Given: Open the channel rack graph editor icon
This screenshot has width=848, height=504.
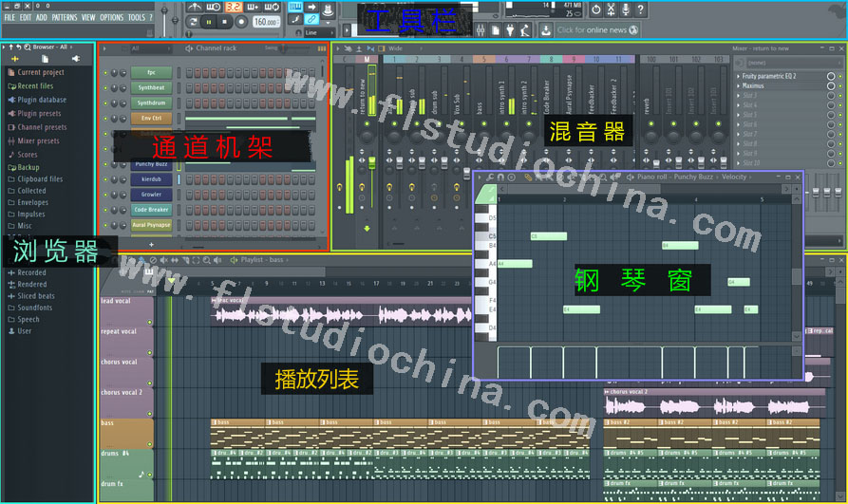Looking at the screenshot, I should coord(322,48).
